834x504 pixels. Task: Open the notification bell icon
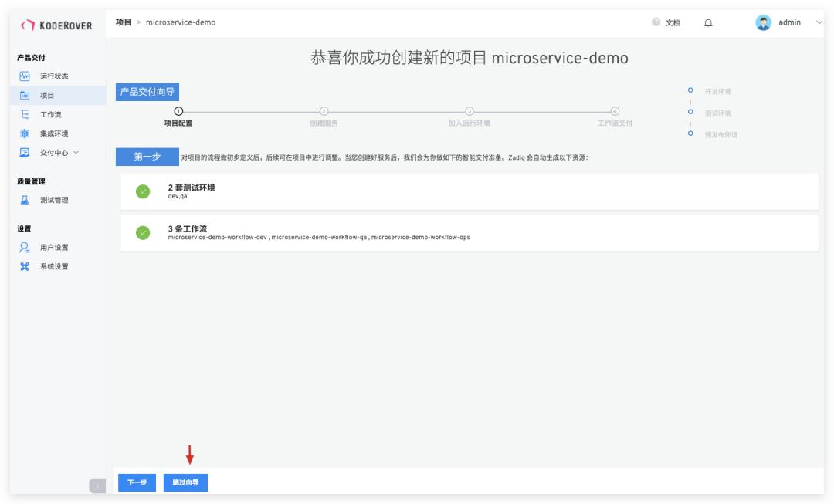point(708,23)
